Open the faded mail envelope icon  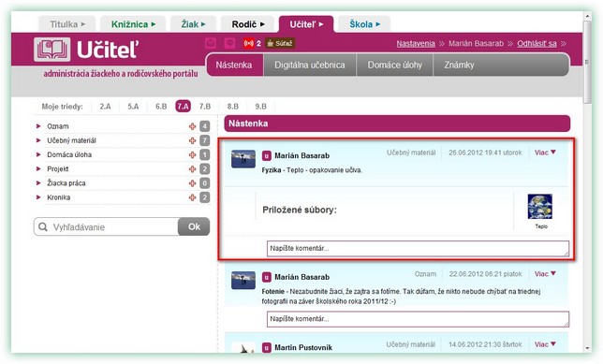coord(211,43)
